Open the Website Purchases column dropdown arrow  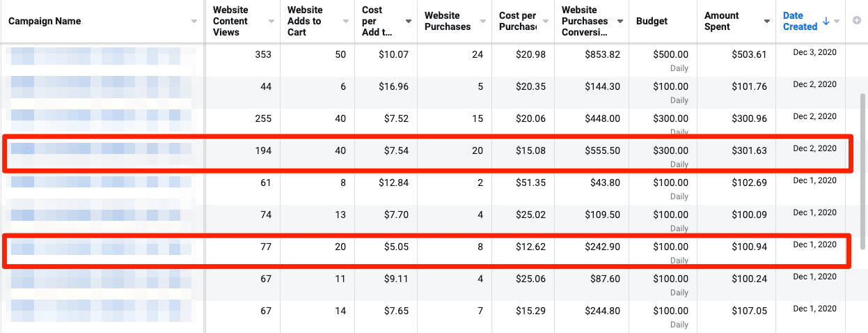482,22
